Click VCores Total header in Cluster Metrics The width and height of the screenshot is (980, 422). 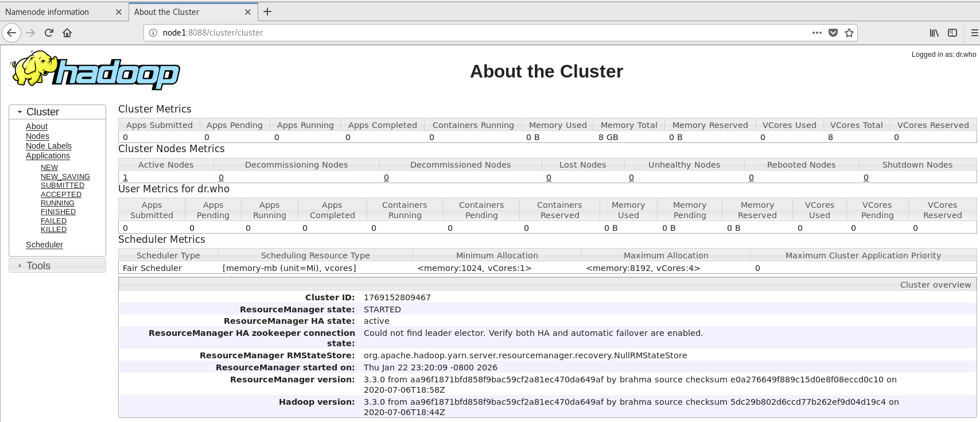pyautogui.click(x=856, y=125)
